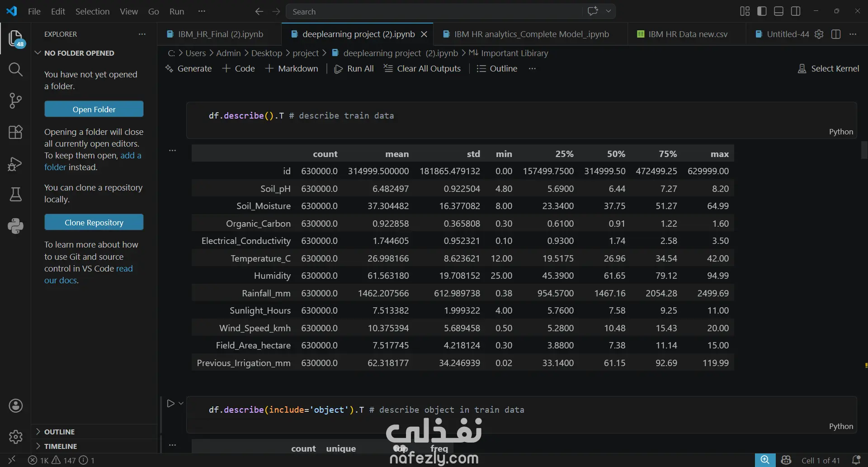Open the Run and Debug view
This screenshot has height=467, width=868.
pos(16,163)
